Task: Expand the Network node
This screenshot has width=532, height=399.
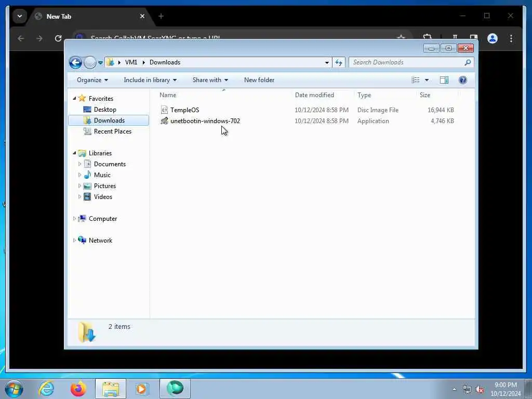Action: click(x=74, y=241)
